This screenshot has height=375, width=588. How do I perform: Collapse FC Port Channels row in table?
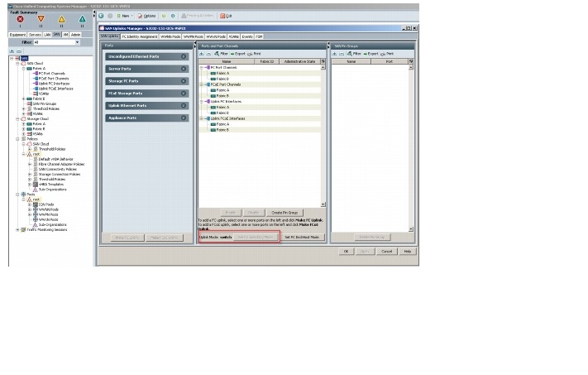(201, 68)
